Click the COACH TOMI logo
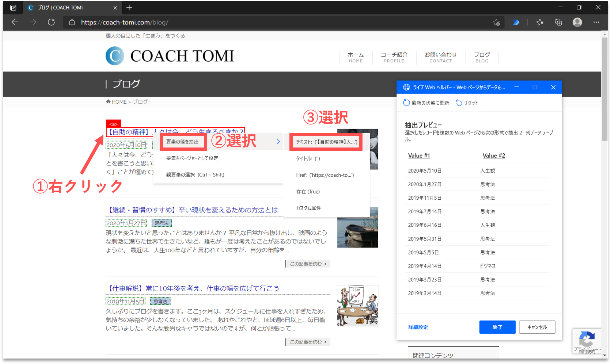This screenshot has height=364, width=611. coord(170,56)
